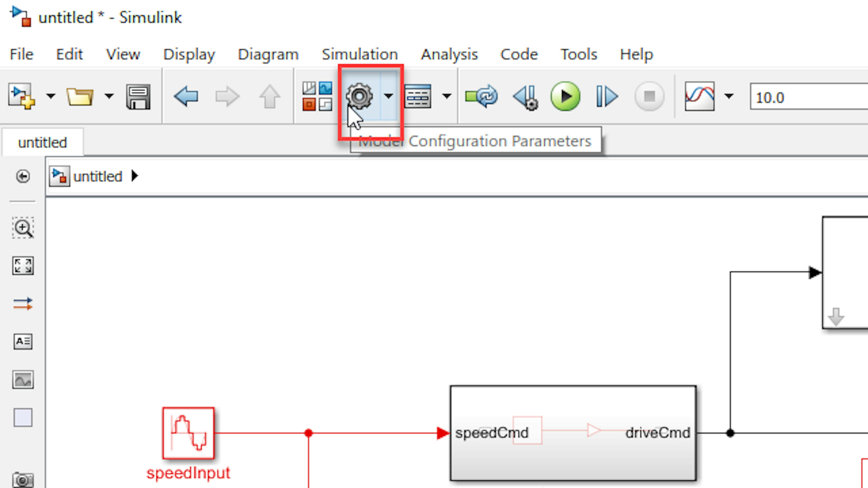Toggle the Sample Time Display arrows icon

click(x=23, y=304)
